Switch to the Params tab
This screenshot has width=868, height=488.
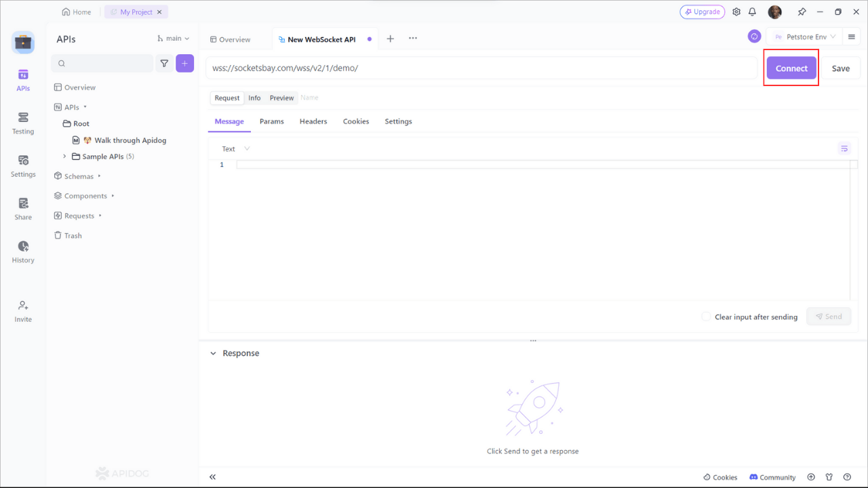271,121
